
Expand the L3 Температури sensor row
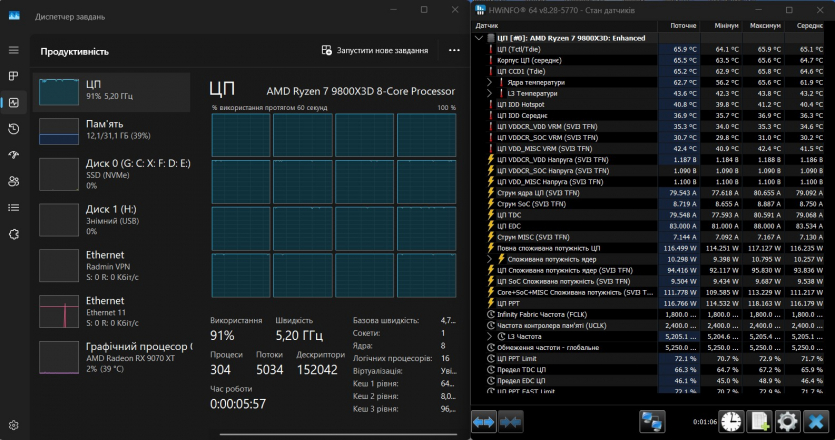489,93
